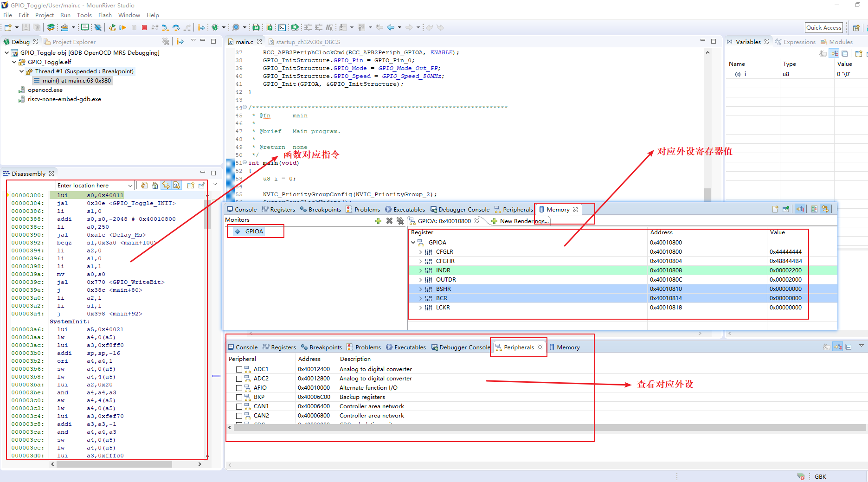This screenshot has height=482, width=868.
Task: Pin the Disassembly view to debug context
Action: click(x=202, y=185)
